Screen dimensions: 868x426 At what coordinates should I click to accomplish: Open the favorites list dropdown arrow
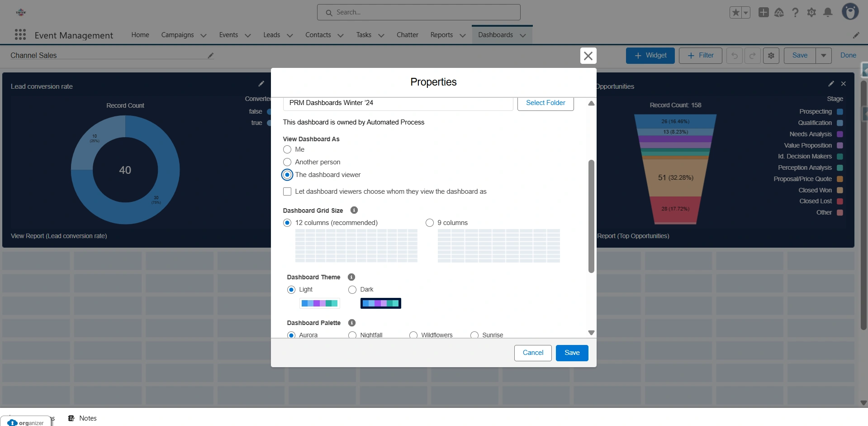pos(745,12)
